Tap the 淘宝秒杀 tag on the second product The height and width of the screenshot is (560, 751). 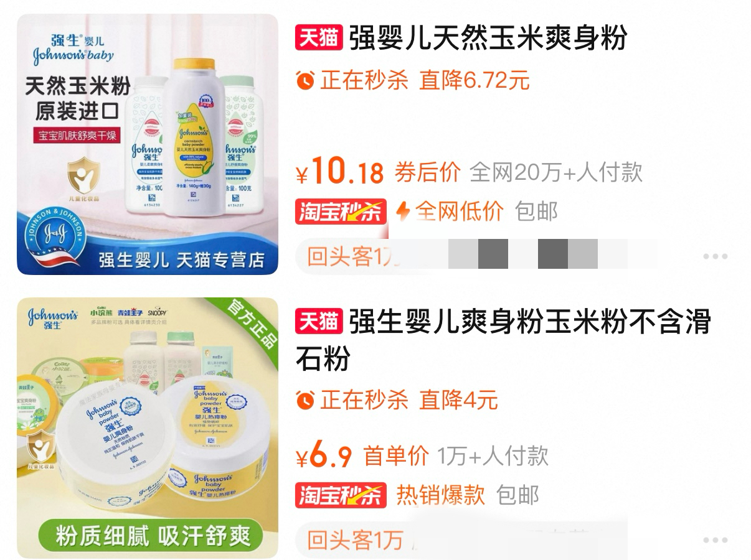(x=341, y=495)
